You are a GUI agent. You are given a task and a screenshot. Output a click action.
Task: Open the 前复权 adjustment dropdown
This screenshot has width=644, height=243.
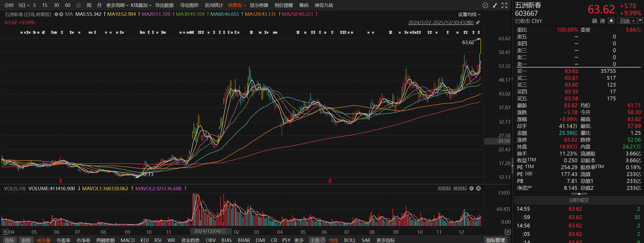coord(237,5)
